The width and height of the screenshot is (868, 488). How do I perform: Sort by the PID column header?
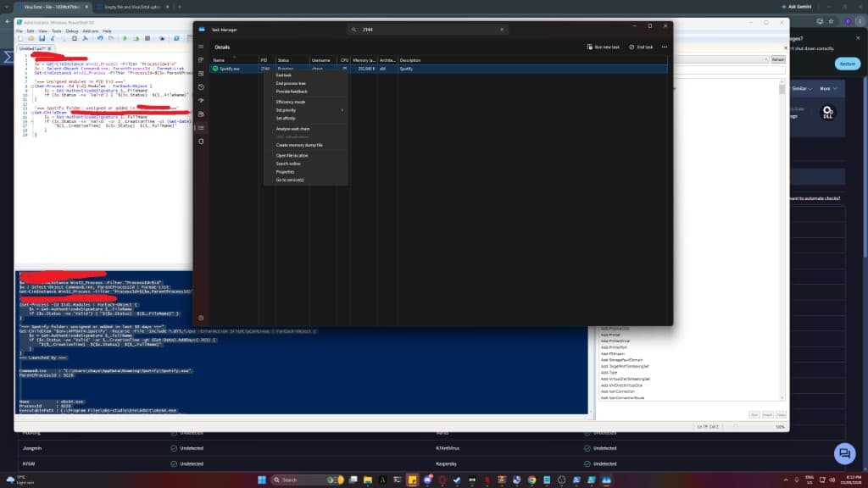(267, 60)
